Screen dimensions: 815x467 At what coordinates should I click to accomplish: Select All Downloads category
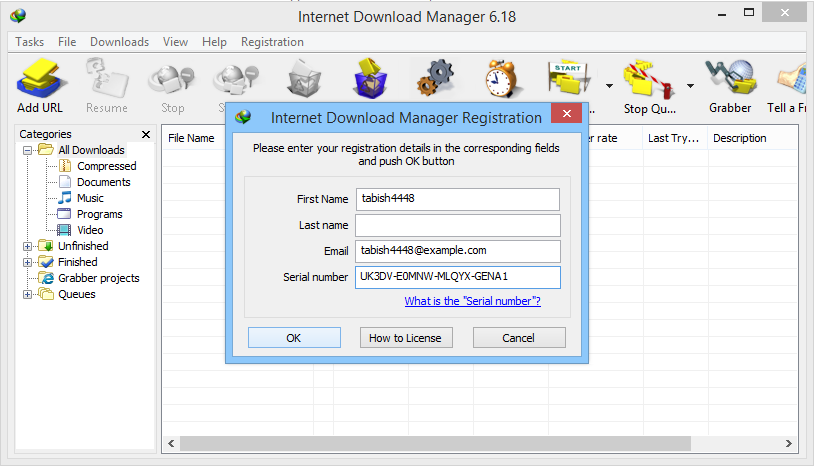coord(91,150)
